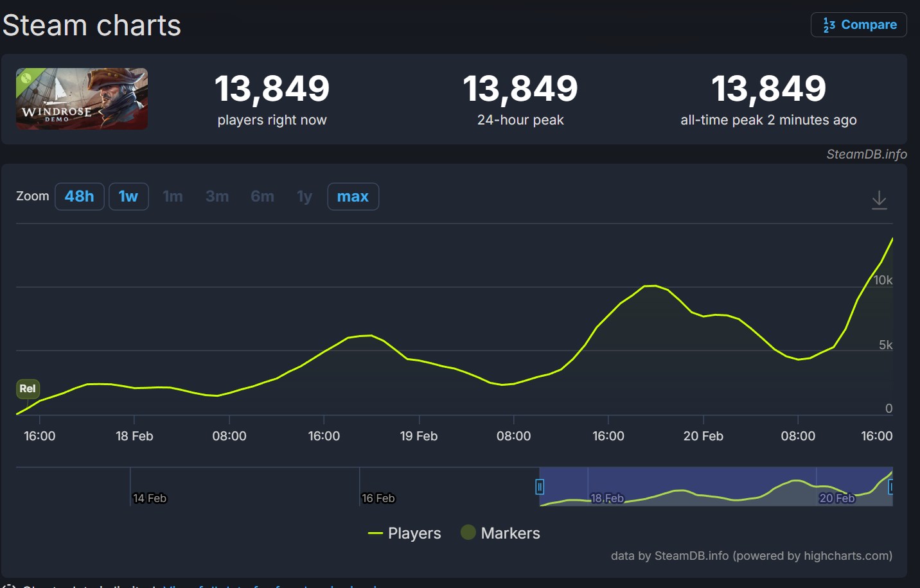
Task: Click the chart download icon
Action: [879, 200]
